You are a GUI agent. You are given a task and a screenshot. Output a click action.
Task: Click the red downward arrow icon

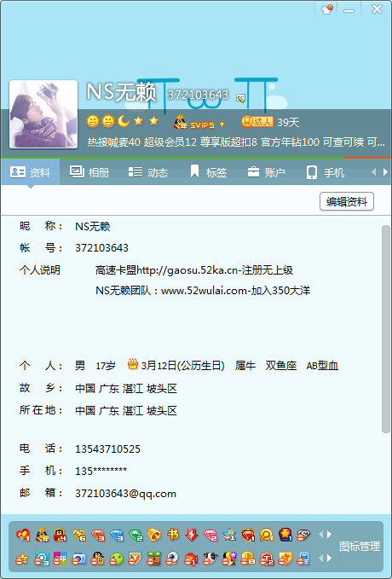pos(192,535)
